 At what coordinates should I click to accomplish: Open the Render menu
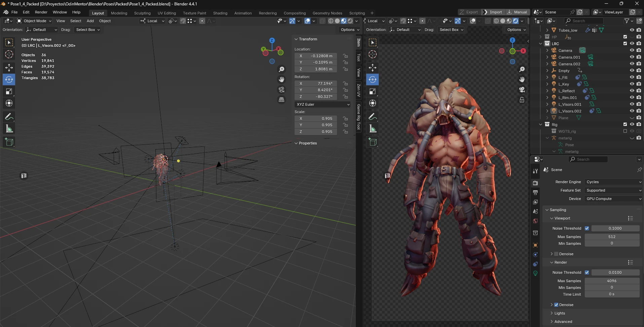[x=41, y=12]
